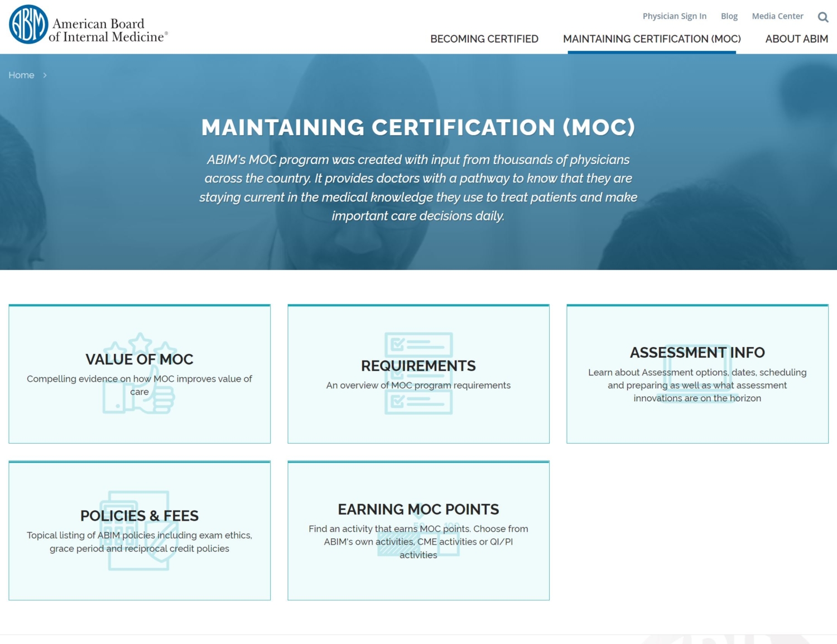Click 'An overview of MOC program requirements'
Image resolution: width=837 pixels, height=644 pixels.
(x=419, y=386)
